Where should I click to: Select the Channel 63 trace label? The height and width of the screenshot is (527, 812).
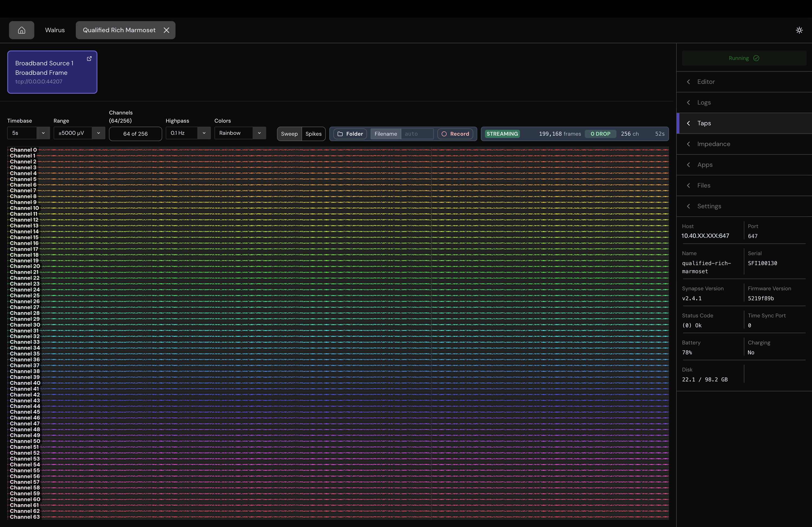(x=25, y=517)
